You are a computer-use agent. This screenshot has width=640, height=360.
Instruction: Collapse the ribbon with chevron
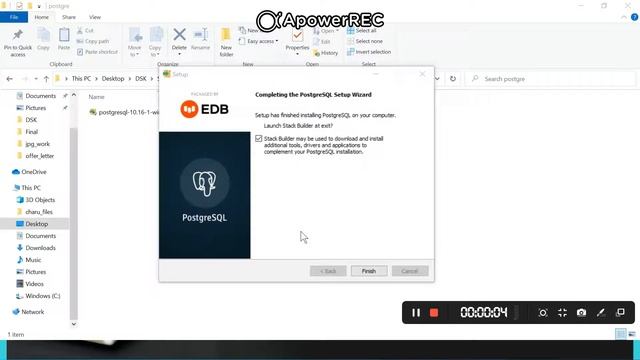pyautogui.click(x=624, y=17)
